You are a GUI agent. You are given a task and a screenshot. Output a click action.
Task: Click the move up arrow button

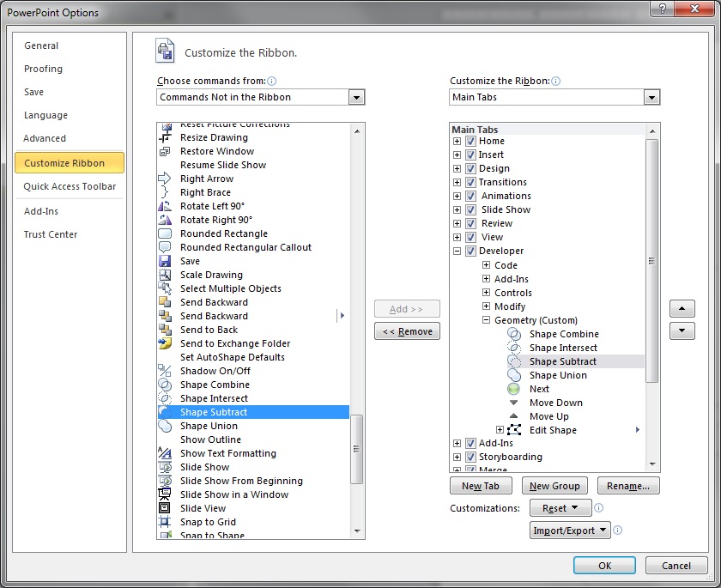tap(682, 308)
